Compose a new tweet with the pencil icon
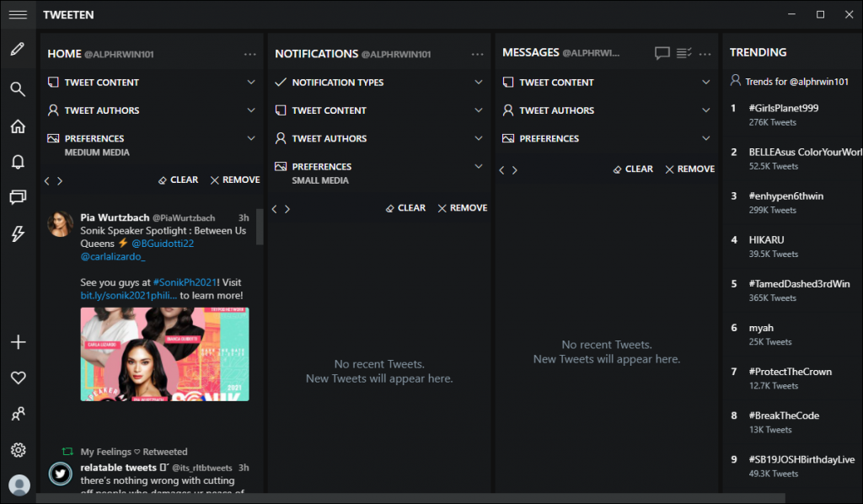 18,51
